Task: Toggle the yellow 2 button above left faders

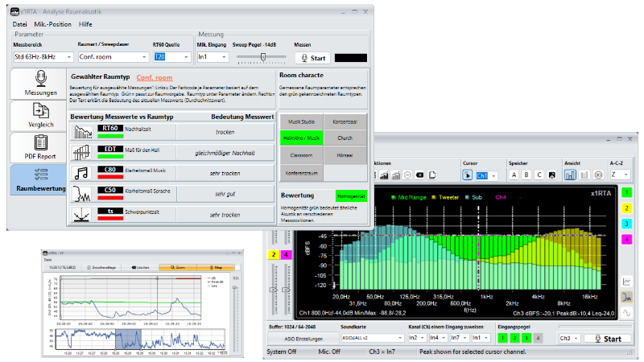Action: tap(274, 254)
